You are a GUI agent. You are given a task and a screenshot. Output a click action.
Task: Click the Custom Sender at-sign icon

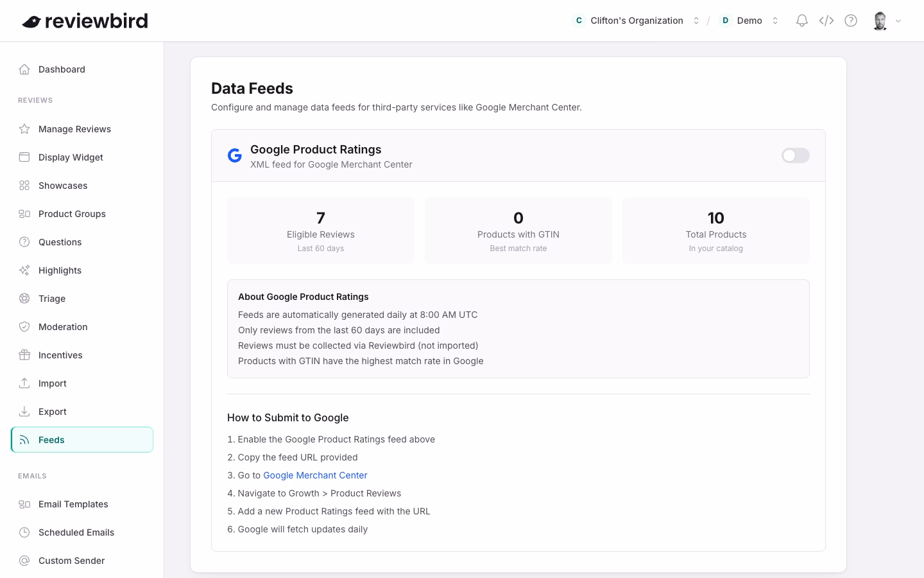click(x=24, y=561)
